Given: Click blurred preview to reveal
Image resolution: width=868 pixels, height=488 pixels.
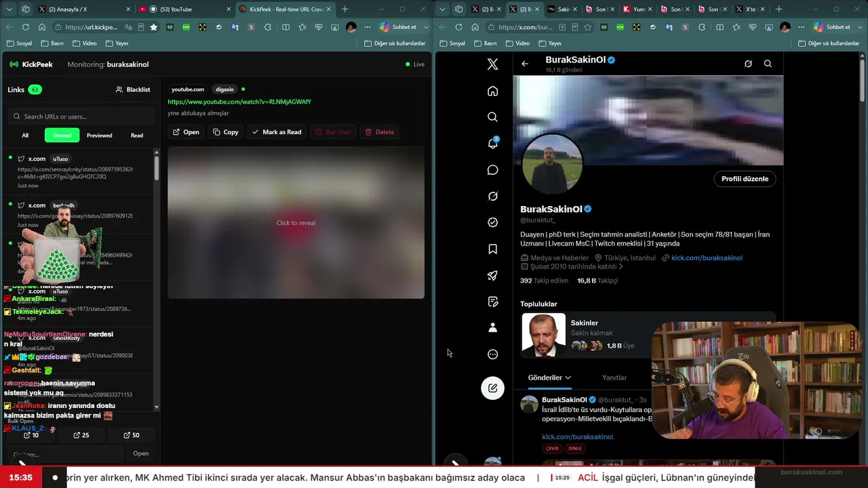Looking at the screenshot, I should tap(296, 223).
